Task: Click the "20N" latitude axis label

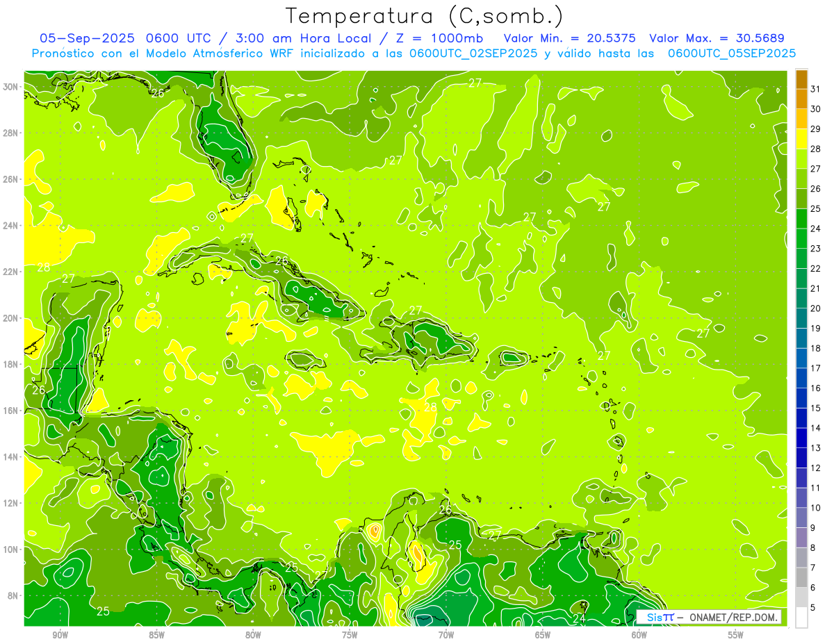Action: click(12, 318)
